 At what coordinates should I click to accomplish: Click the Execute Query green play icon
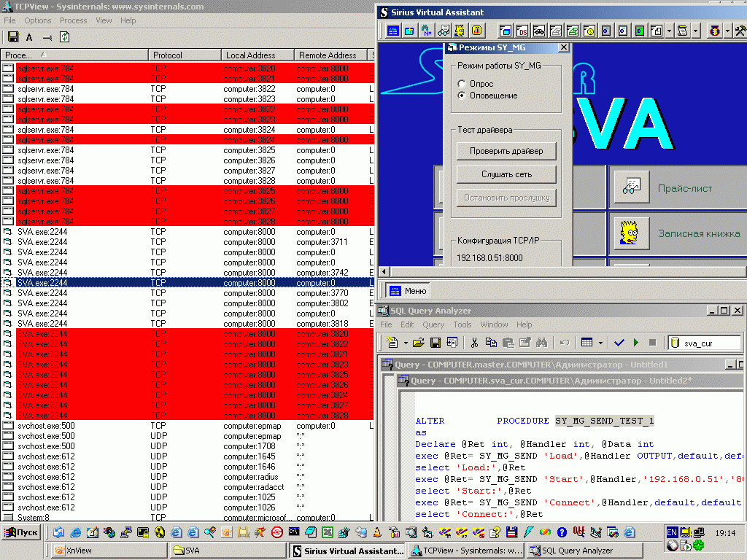tap(636, 343)
